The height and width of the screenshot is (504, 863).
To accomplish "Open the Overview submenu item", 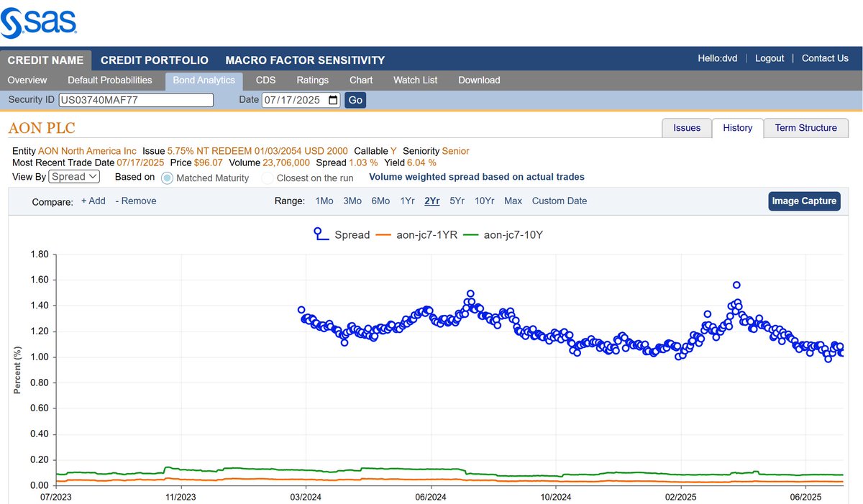I will [x=27, y=80].
